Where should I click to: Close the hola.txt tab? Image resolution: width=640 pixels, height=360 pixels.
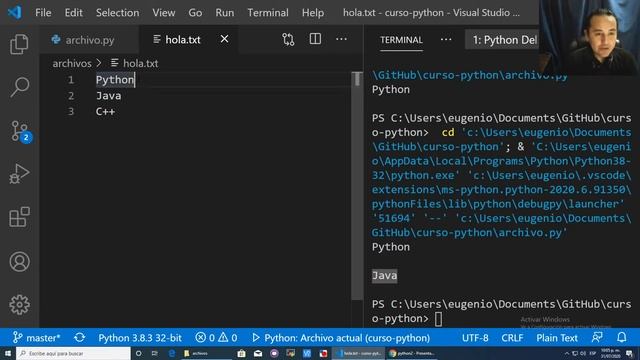click(x=224, y=39)
